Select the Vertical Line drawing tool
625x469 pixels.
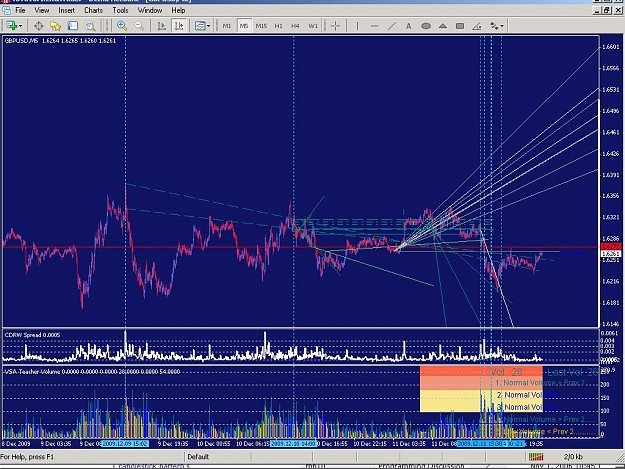(357, 26)
